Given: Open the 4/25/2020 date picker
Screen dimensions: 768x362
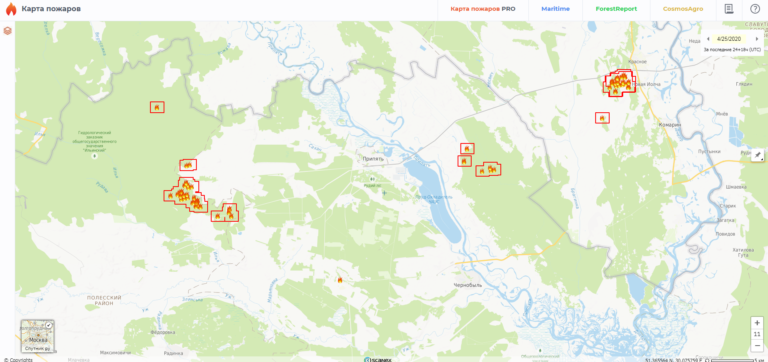Looking at the screenshot, I should [729, 39].
